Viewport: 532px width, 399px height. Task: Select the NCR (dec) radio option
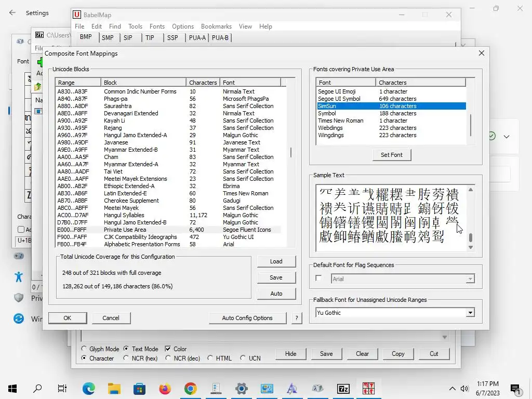tap(168, 358)
